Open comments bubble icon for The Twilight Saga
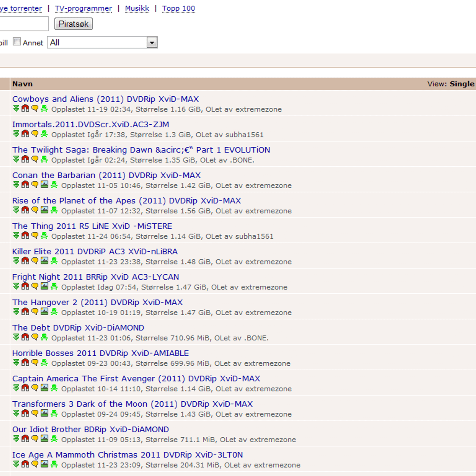This screenshot has width=476, height=476. click(35, 159)
